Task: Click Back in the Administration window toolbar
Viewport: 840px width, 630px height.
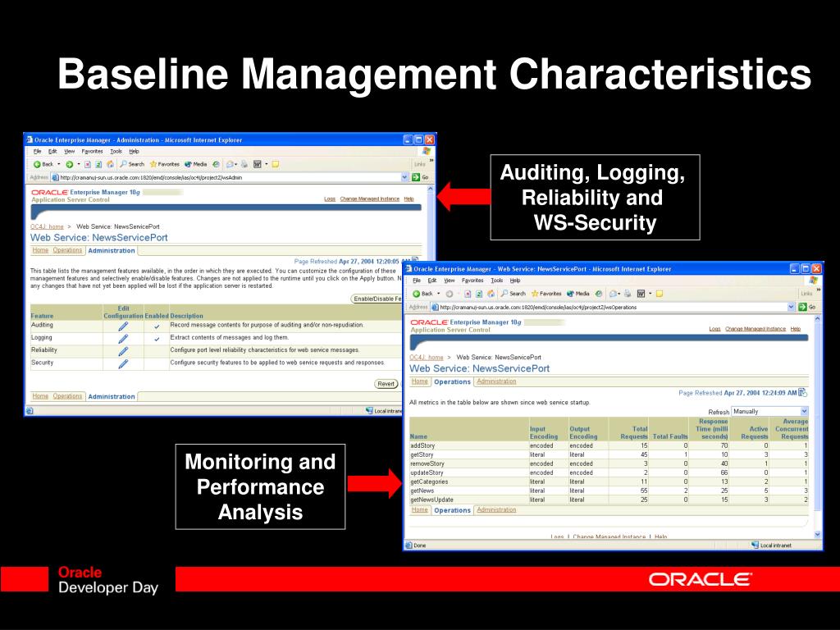Action: click(x=43, y=164)
